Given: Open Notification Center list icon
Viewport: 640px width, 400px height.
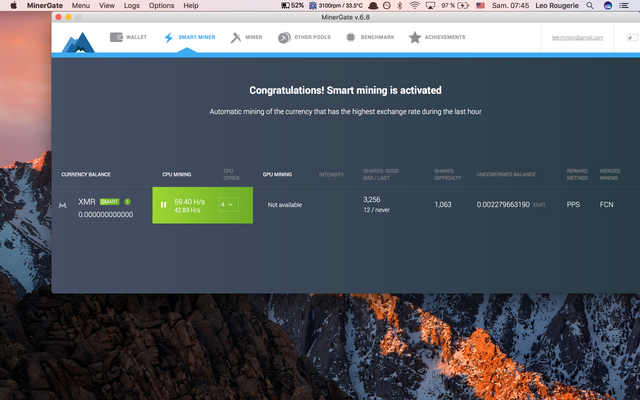Looking at the screenshot, I should (624, 5).
